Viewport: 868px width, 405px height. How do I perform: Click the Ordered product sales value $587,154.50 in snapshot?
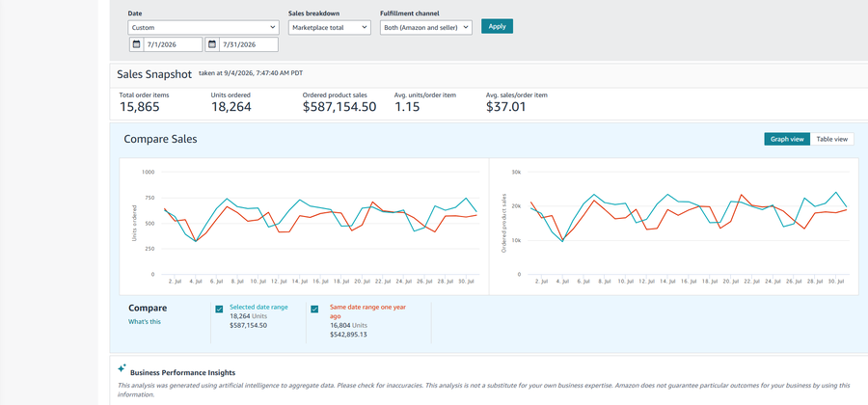(339, 107)
